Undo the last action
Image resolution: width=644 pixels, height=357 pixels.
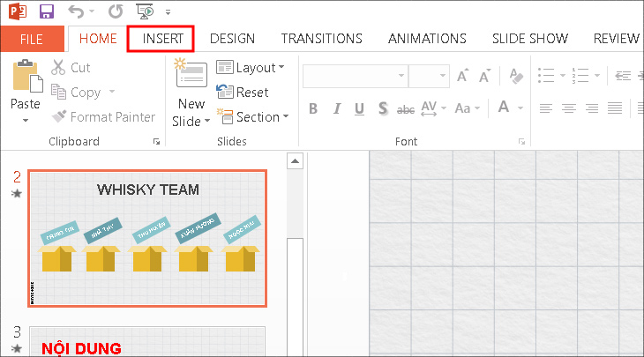coord(77,11)
